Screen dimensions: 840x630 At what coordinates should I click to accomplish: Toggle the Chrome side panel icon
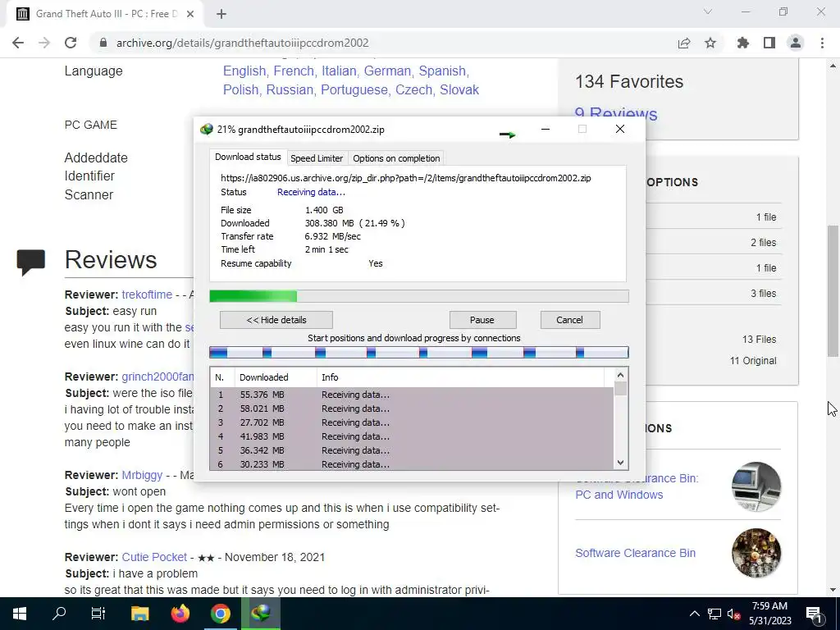769,43
